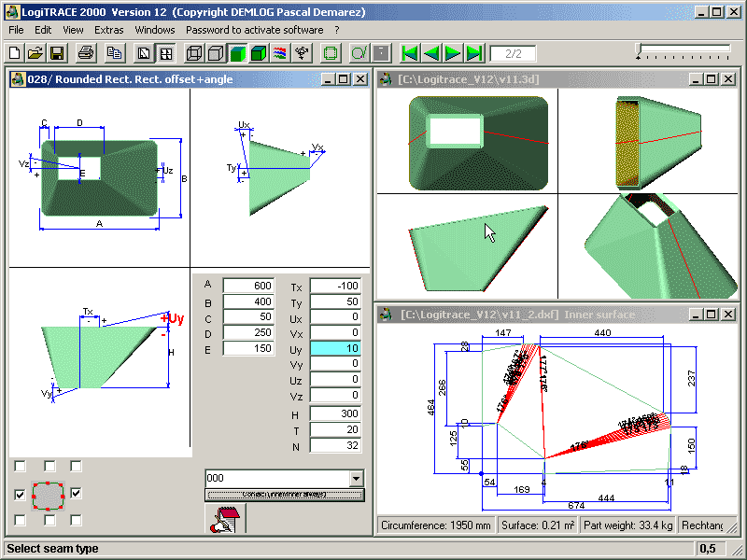This screenshot has width=747, height=560.
Task: Click the N field showing 32
Action: click(x=335, y=445)
